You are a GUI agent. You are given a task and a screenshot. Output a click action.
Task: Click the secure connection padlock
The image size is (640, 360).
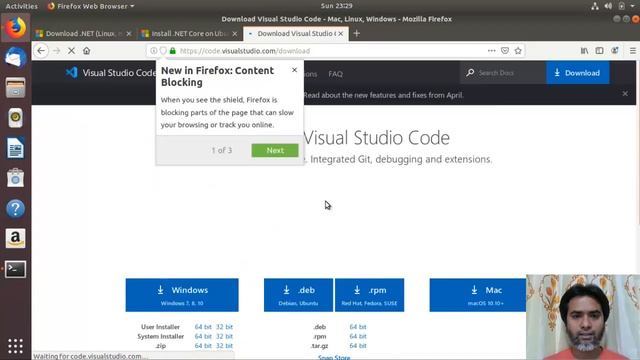(173, 51)
